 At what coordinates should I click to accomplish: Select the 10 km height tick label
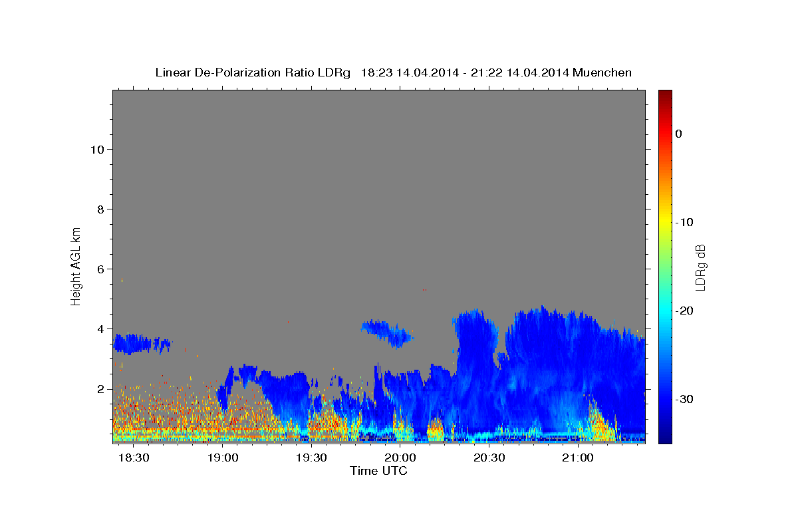click(x=96, y=150)
